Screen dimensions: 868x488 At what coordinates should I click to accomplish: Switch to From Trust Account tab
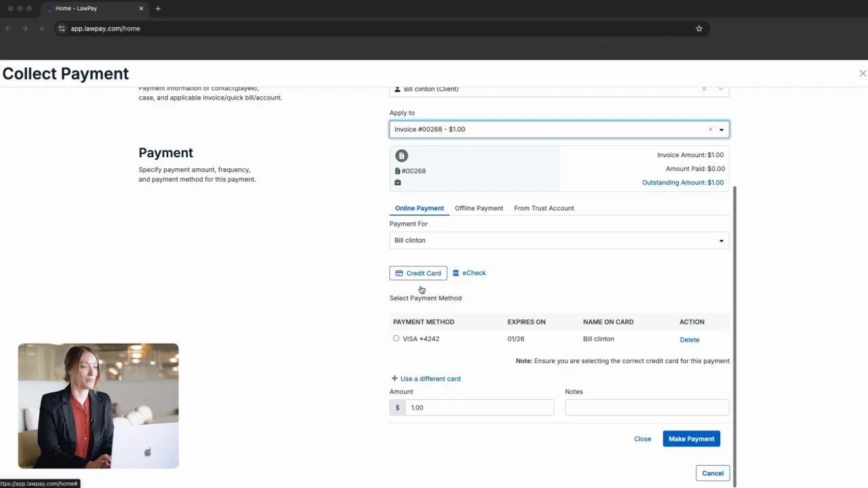tap(544, 208)
